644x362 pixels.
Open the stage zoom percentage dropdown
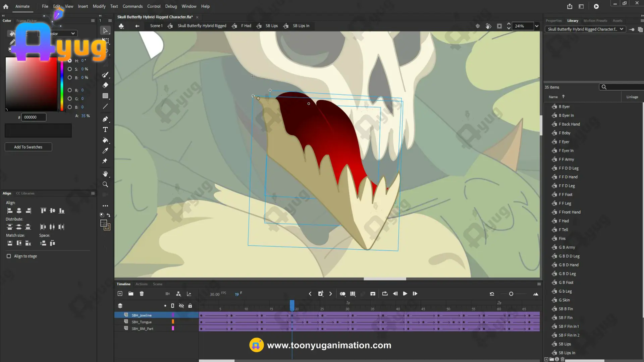coord(537,26)
